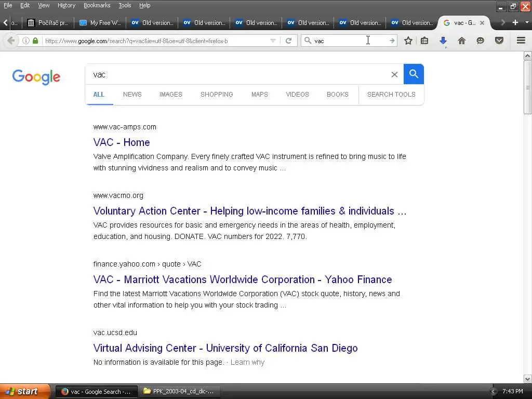Open Marriott Vacations Yahoo Finance result

(243, 279)
